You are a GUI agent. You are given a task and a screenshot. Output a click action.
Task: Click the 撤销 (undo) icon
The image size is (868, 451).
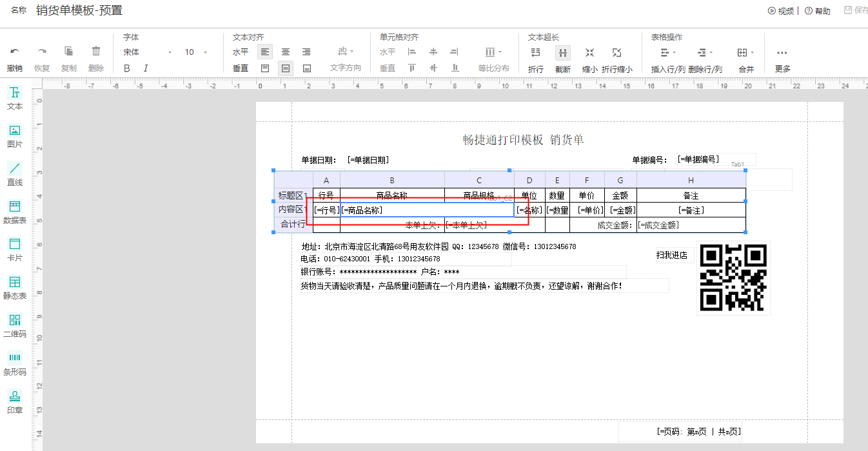[14, 53]
